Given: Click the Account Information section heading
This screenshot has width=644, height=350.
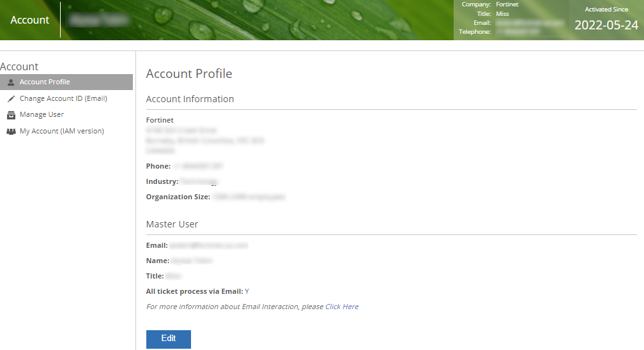Looking at the screenshot, I should tap(190, 100).
